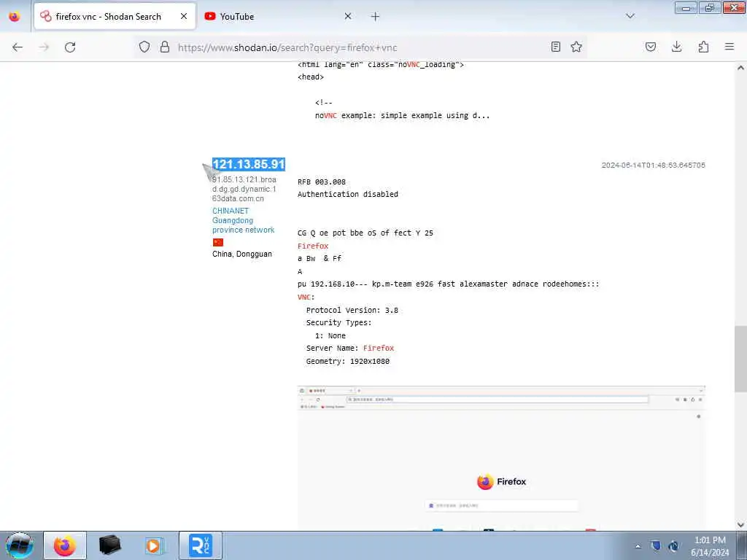Focus the URL address bar
The height and width of the screenshot is (560, 747).
(x=360, y=47)
